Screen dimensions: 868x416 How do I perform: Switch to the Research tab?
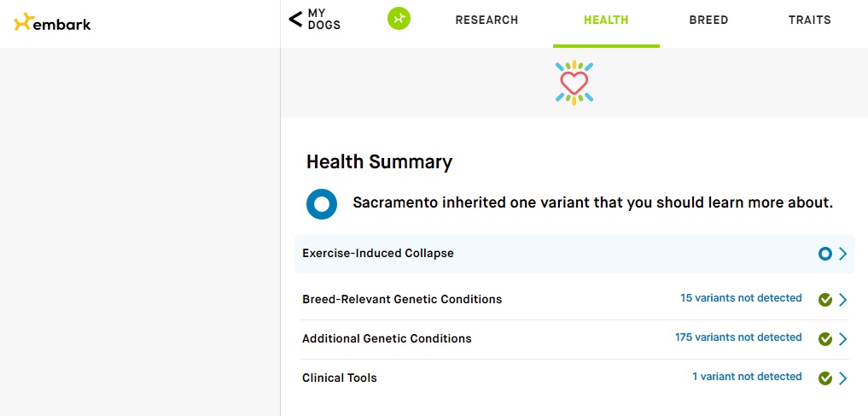pos(486,21)
